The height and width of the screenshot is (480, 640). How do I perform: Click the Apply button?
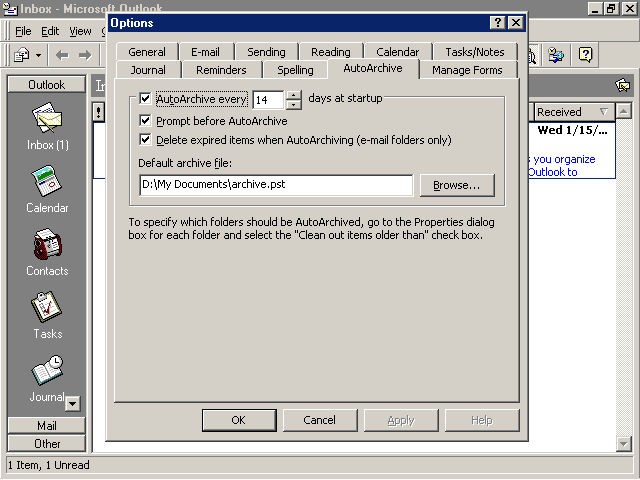coord(401,420)
